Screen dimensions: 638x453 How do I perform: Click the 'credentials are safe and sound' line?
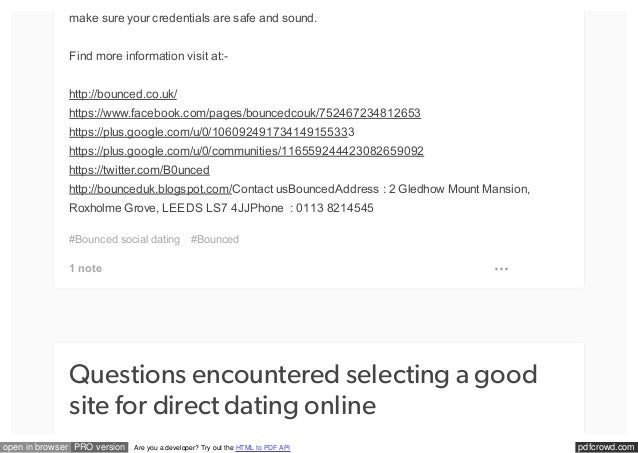[x=193, y=18]
